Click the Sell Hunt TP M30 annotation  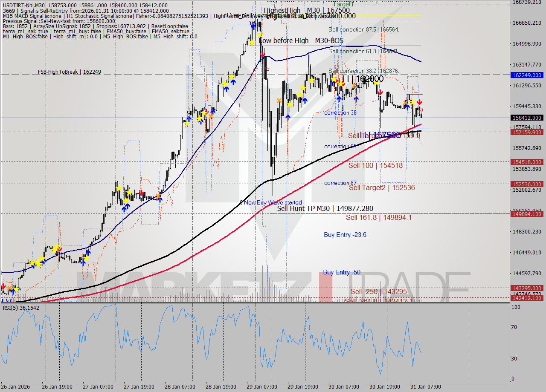pyautogui.click(x=325, y=209)
